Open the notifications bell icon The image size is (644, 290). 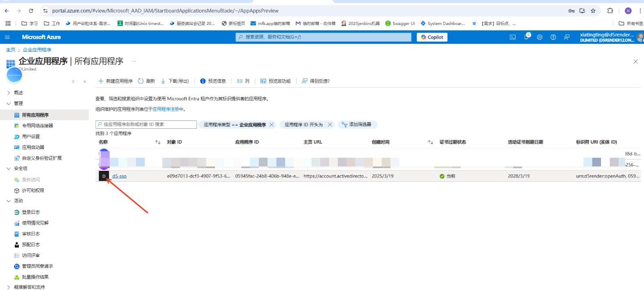click(526, 37)
